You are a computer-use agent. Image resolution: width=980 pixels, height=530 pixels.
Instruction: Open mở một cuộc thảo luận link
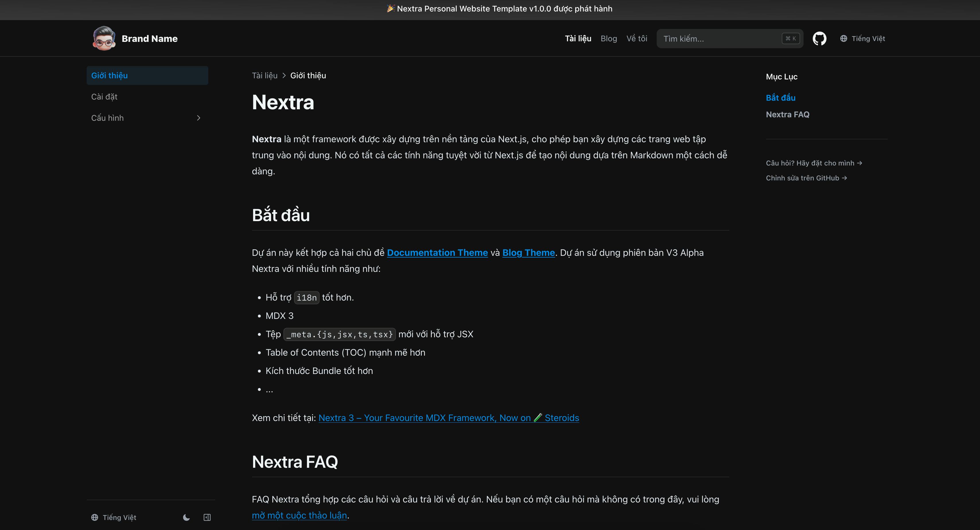(300, 515)
